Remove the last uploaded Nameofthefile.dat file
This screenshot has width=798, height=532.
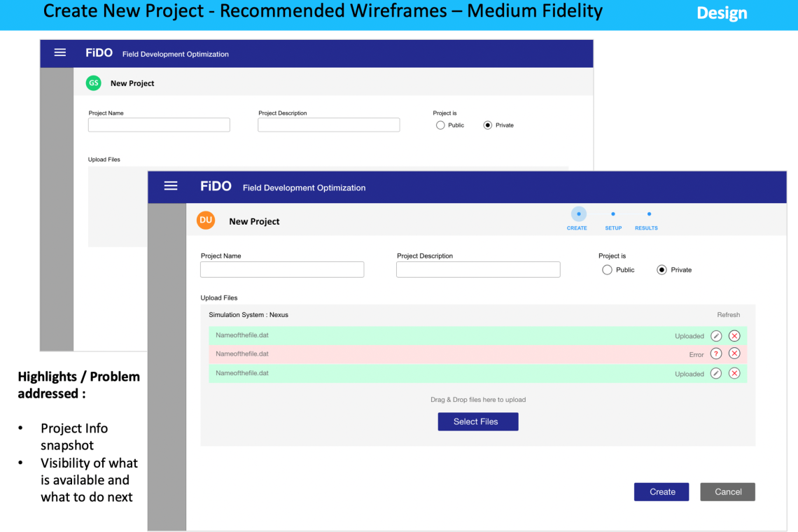tap(734, 374)
